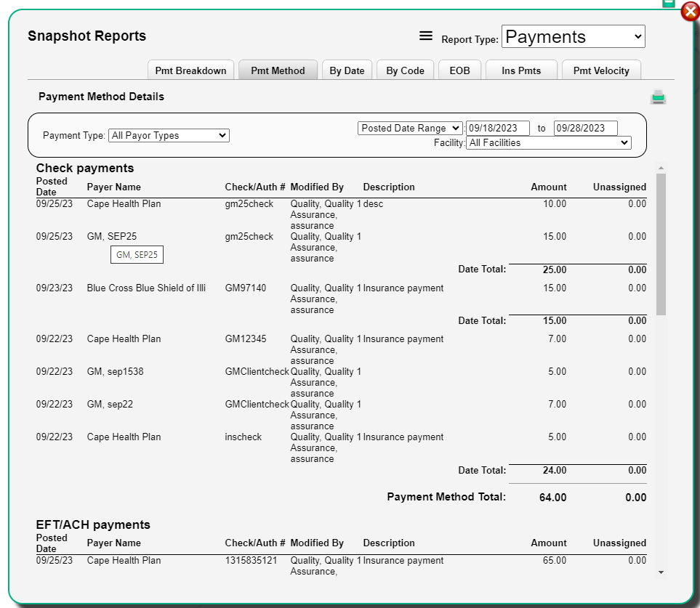Open the Ins Pmts tab
The image size is (700, 608).
pos(521,70)
